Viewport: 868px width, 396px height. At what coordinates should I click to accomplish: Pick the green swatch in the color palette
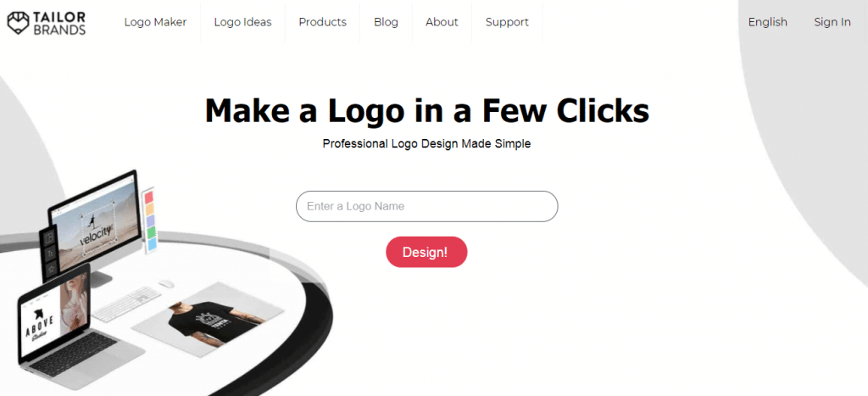[x=150, y=232]
